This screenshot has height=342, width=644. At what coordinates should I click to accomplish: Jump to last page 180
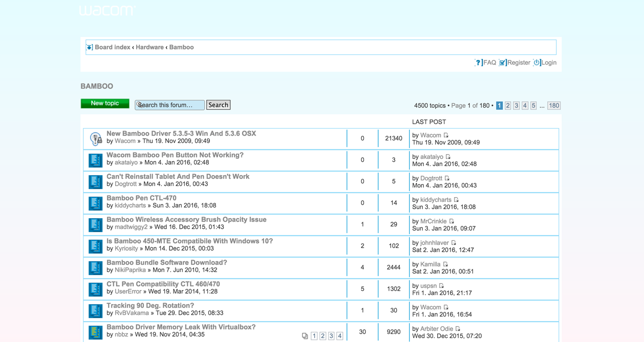click(x=554, y=105)
